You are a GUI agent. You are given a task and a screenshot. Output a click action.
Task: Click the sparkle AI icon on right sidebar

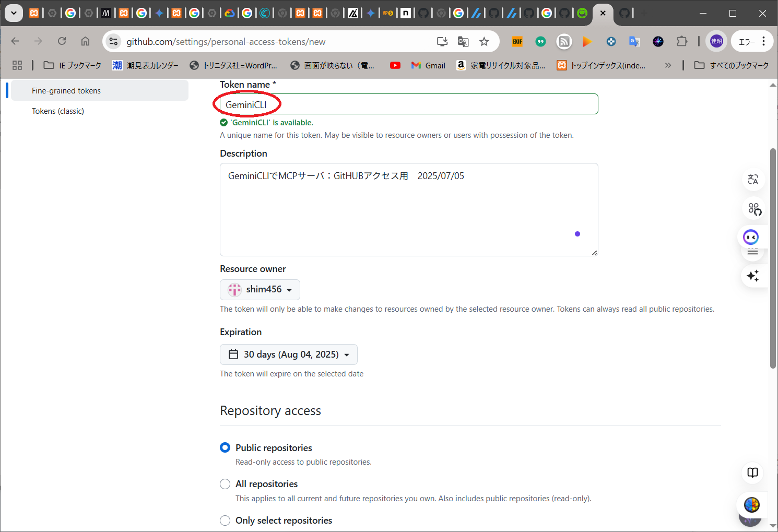click(752, 276)
